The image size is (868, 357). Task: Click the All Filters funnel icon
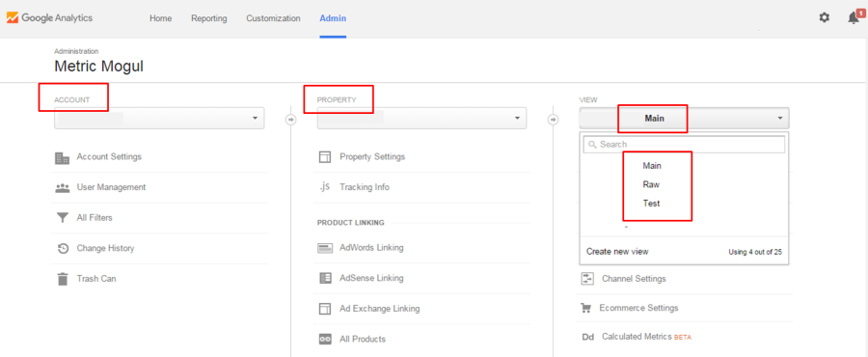[x=62, y=218]
